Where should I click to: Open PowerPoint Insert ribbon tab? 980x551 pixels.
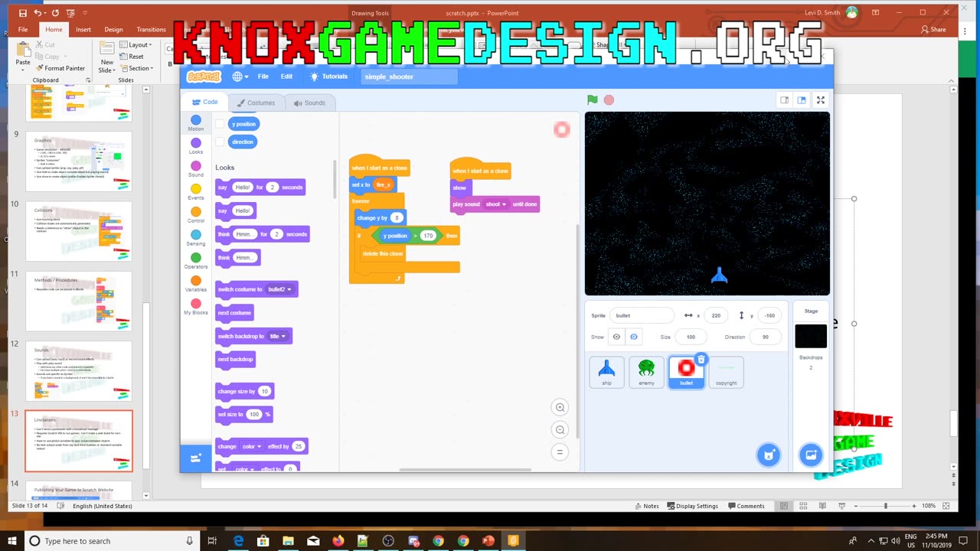pos(83,29)
